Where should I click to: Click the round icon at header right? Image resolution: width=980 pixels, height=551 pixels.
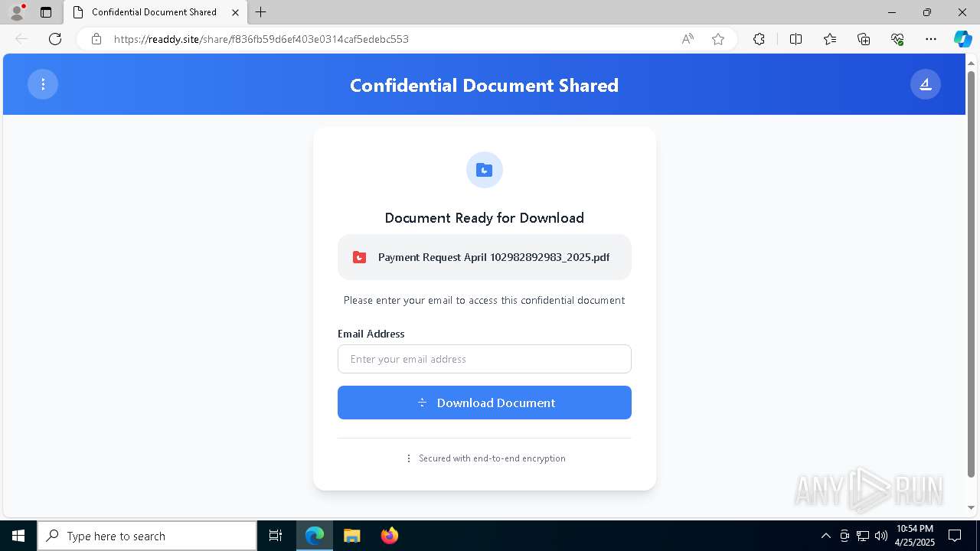[x=925, y=84]
